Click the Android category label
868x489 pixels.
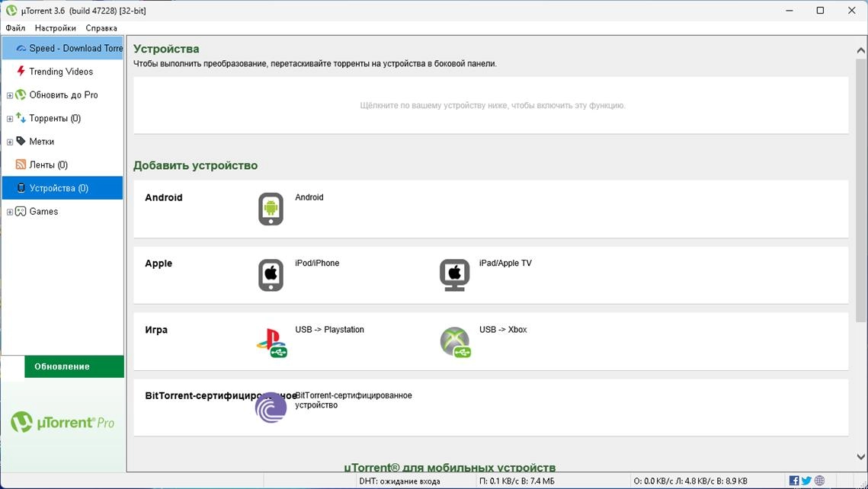point(163,197)
